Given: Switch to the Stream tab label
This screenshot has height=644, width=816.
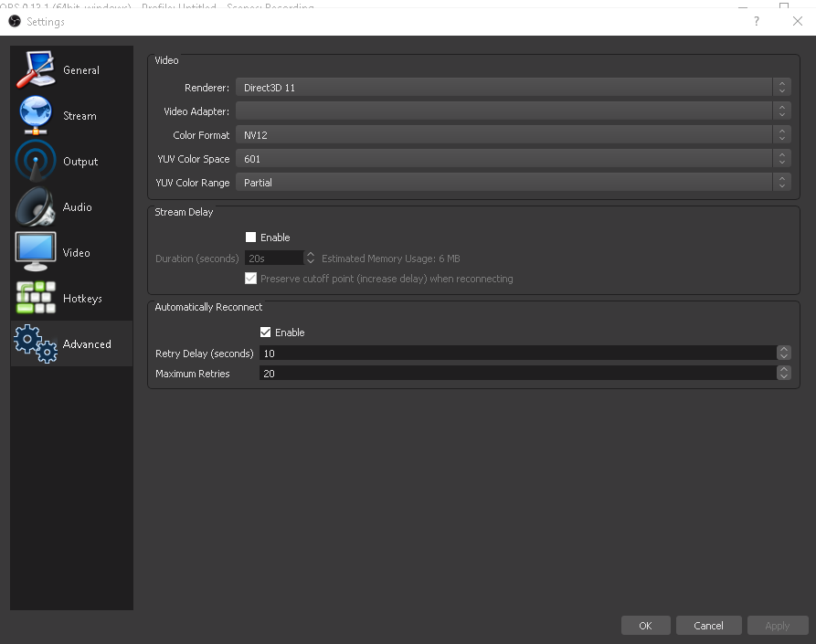Looking at the screenshot, I should click(79, 116).
